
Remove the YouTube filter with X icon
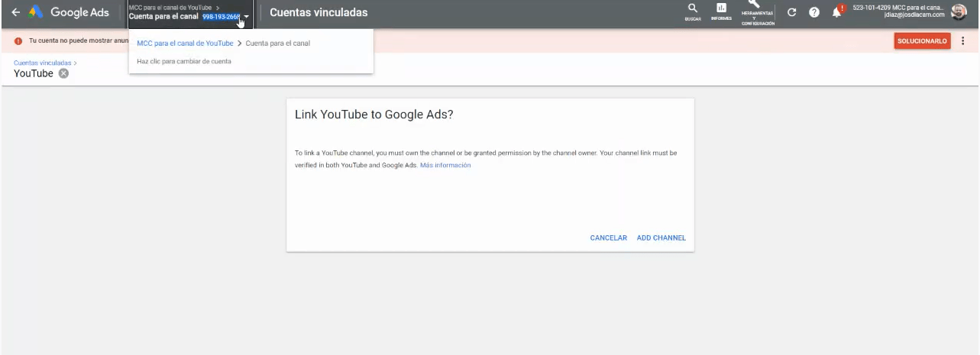pos(63,73)
